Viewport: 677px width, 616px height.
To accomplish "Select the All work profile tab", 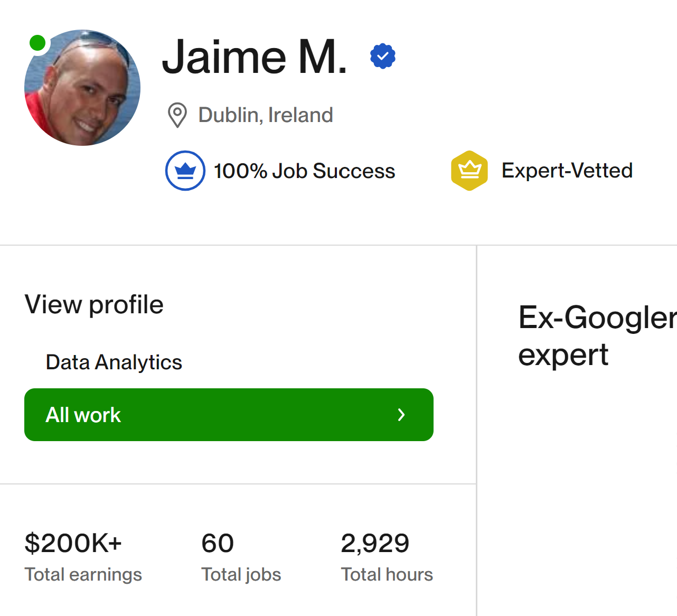I will click(x=229, y=415).
